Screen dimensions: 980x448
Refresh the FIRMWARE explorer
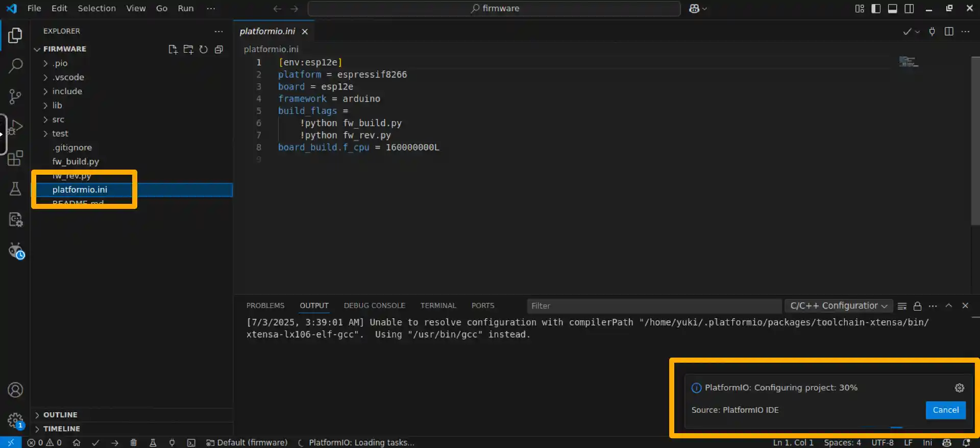point(204,49)
